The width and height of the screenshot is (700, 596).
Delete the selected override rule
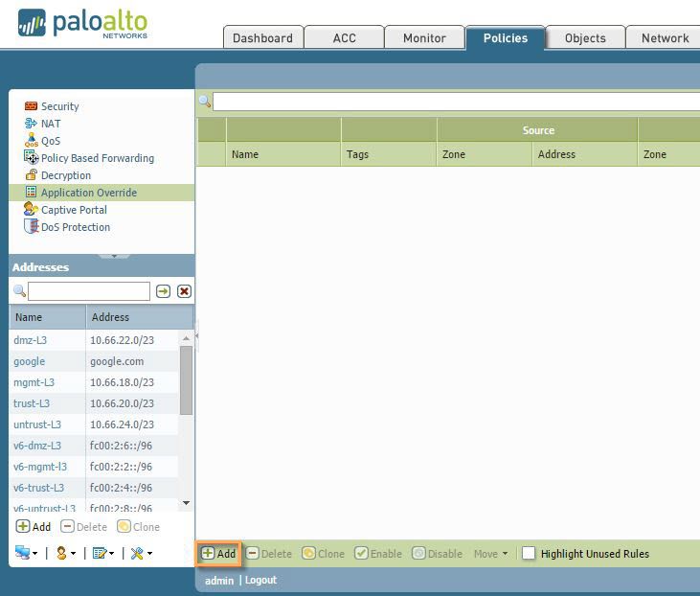(269, 554)
